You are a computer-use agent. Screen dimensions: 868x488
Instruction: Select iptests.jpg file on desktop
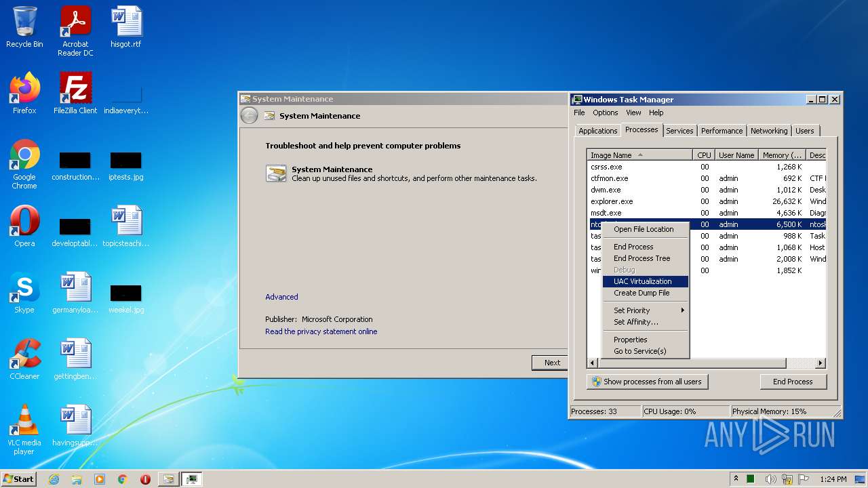click(126, 165)
